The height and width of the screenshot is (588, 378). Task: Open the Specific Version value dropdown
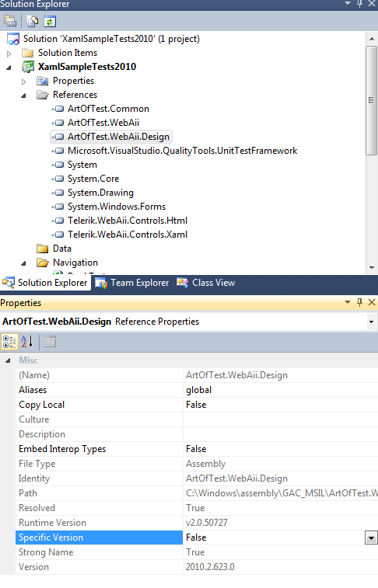(x=371, y=538)
